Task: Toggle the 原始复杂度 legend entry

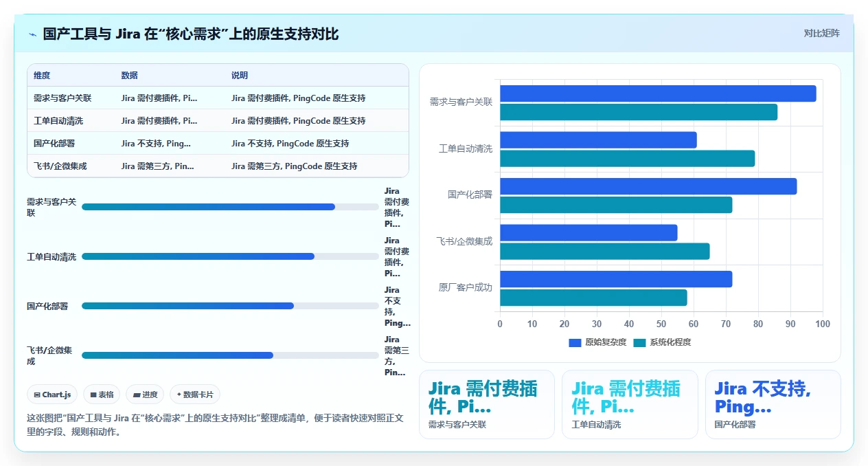Action: click(x=597, y=342)
